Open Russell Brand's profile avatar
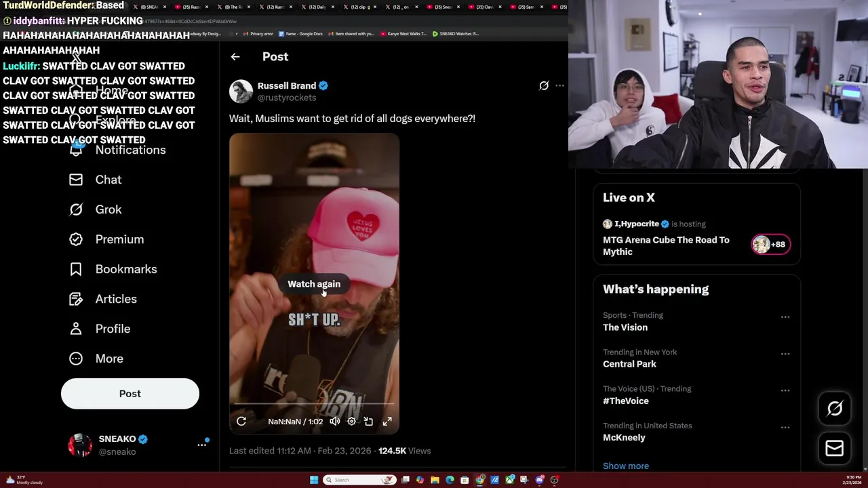The image size is (868, 488). click(241, 91)
